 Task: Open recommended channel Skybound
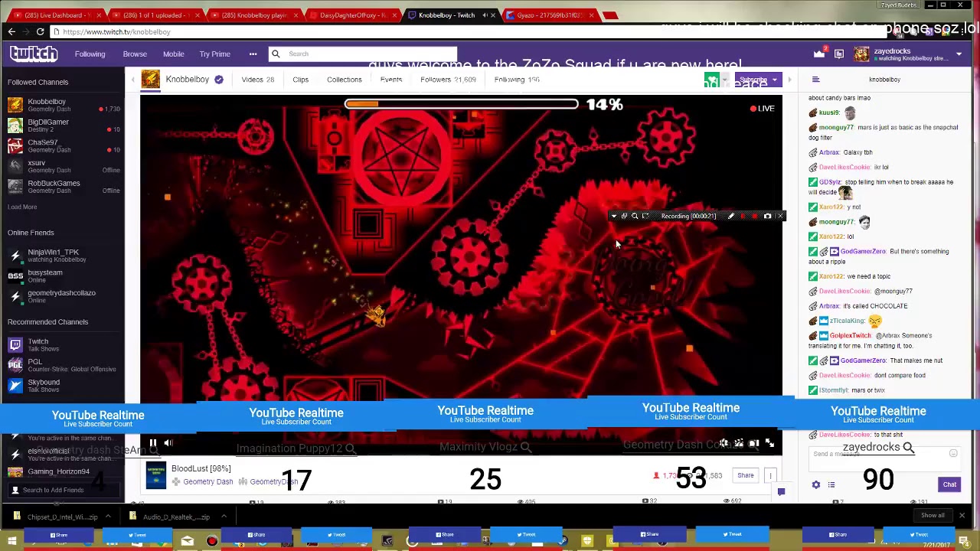(x=63, y=386)
